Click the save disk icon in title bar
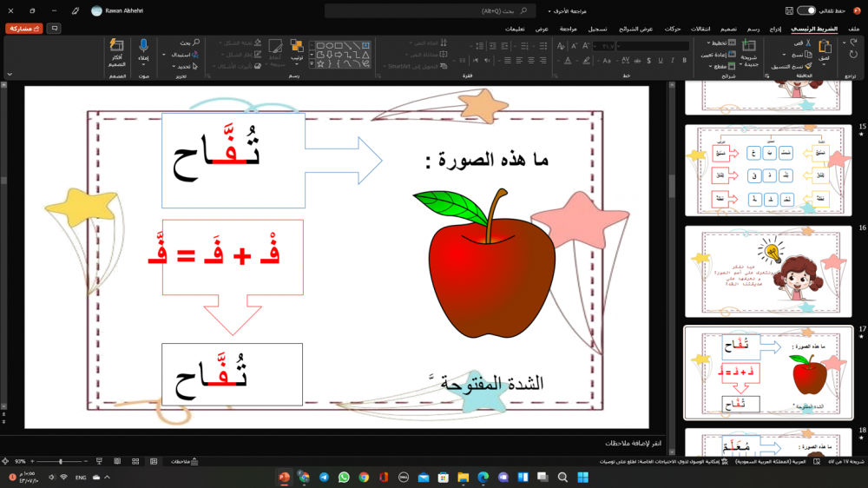This screenshot has height=488, width=868. click(789, 10)
